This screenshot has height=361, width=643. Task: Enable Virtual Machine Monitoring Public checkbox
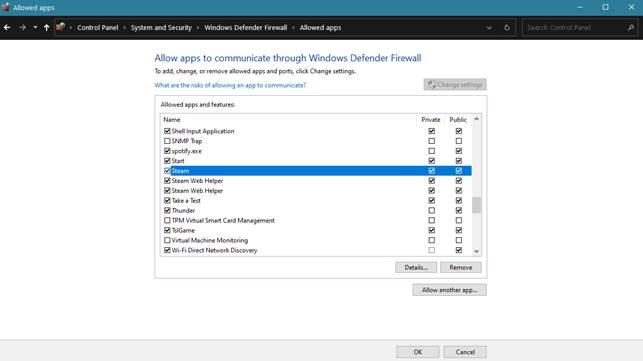click(x=458, y=240)
